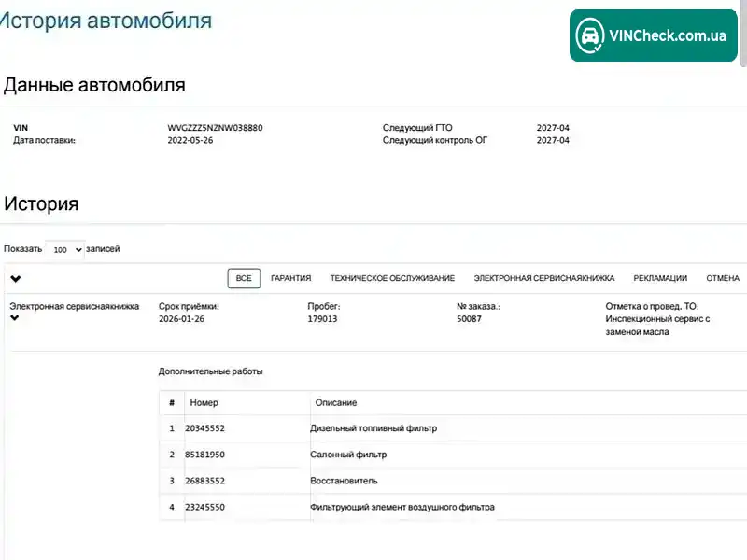Click the page vertical scrollbar thumb

pos(743,34)
